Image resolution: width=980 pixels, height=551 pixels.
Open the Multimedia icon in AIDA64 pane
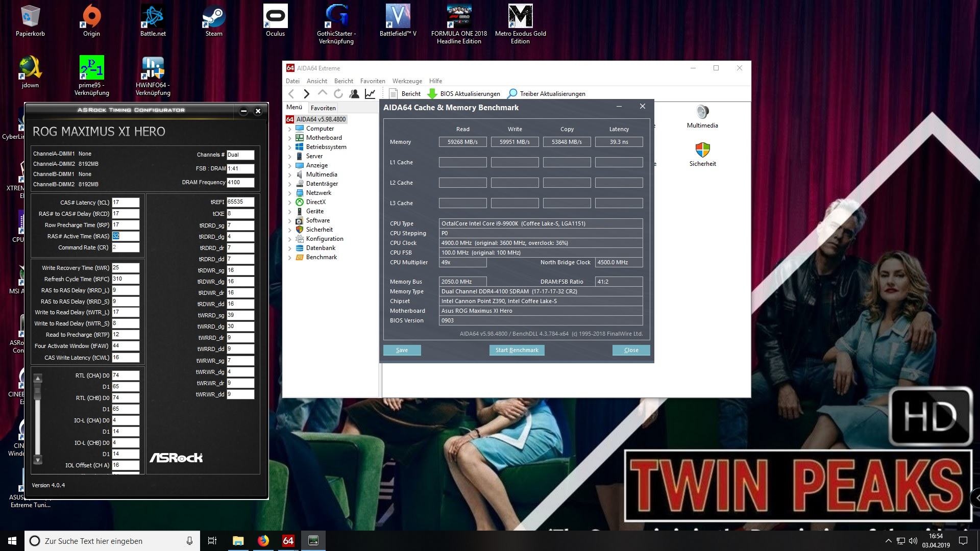pos(702,117)
